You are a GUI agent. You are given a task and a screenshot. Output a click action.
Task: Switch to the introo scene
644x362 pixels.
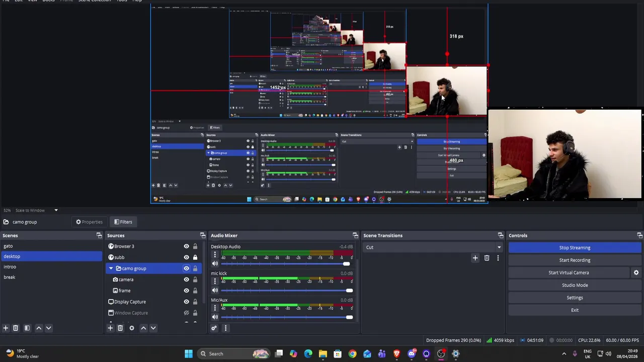point(51,267)
